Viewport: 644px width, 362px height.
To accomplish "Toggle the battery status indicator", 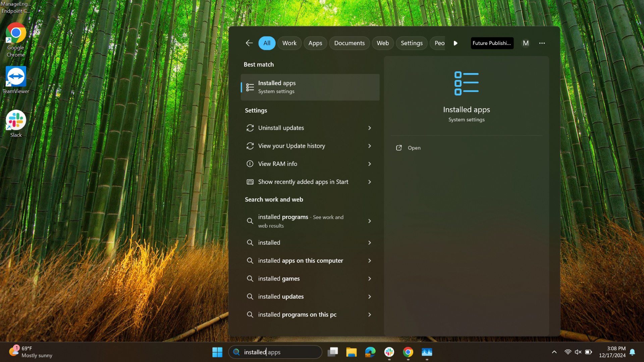I will (588, 352).
